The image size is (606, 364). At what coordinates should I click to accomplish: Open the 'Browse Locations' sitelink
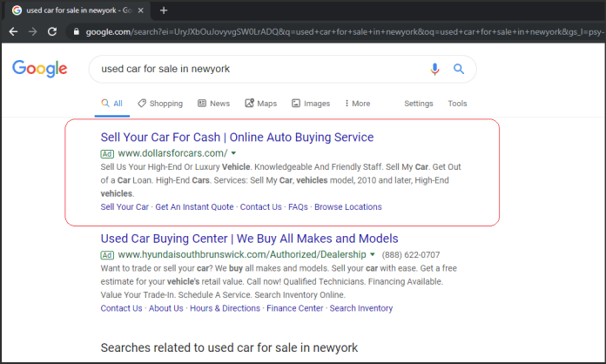347,207
